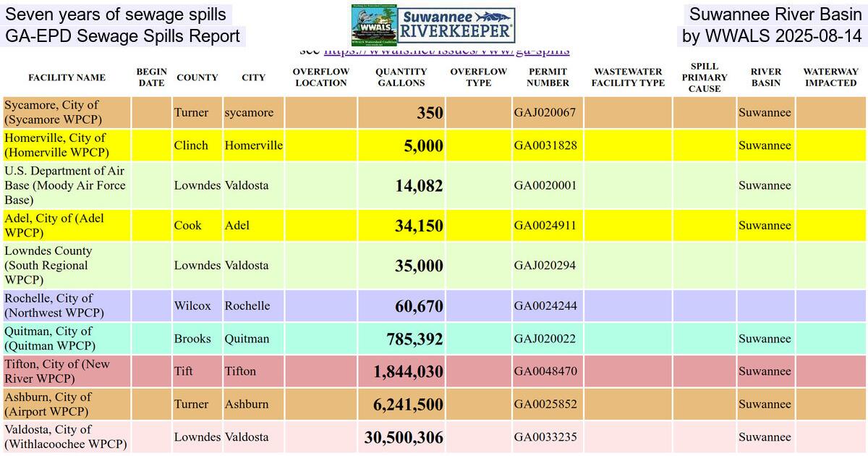
Task: Select the Homerville, City of (Homerville WPCP) cell
Action: click(x=67, y=145)
